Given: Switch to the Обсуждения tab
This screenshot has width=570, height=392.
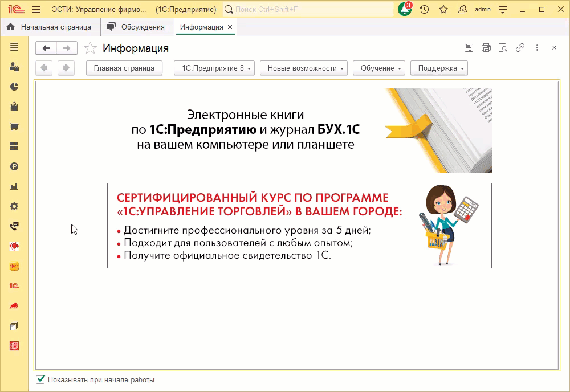Looking at the screenshot, I should (137, 26).
